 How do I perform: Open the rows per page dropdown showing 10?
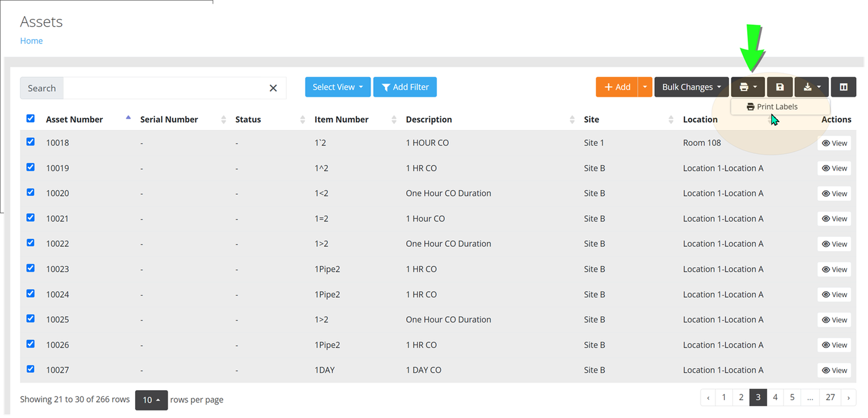(x=151, y=400)
